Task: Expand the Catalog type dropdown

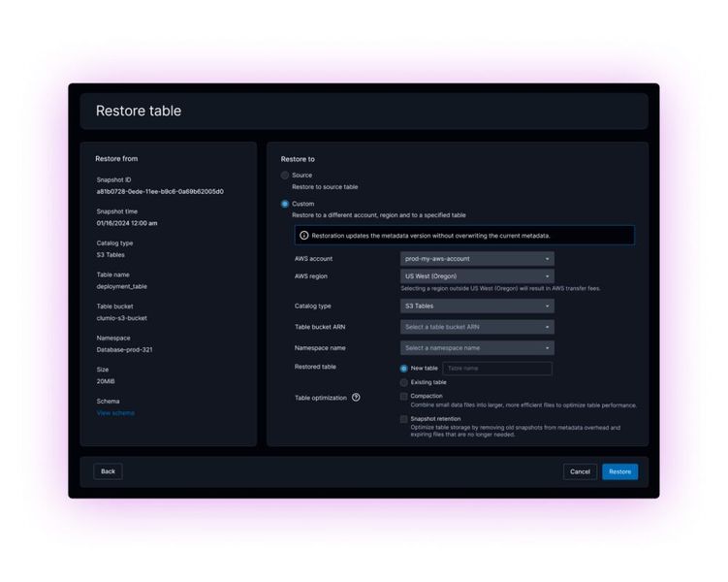Action: point(477,306)
